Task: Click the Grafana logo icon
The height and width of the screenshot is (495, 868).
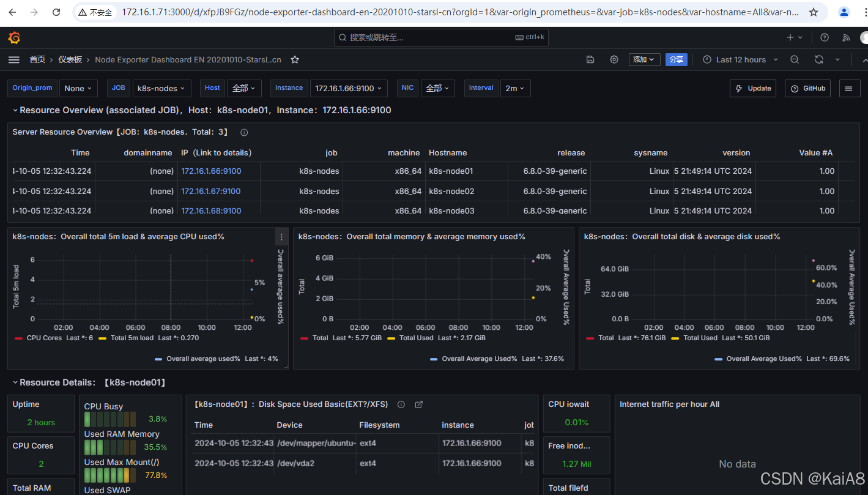Action: pos(14,38)
